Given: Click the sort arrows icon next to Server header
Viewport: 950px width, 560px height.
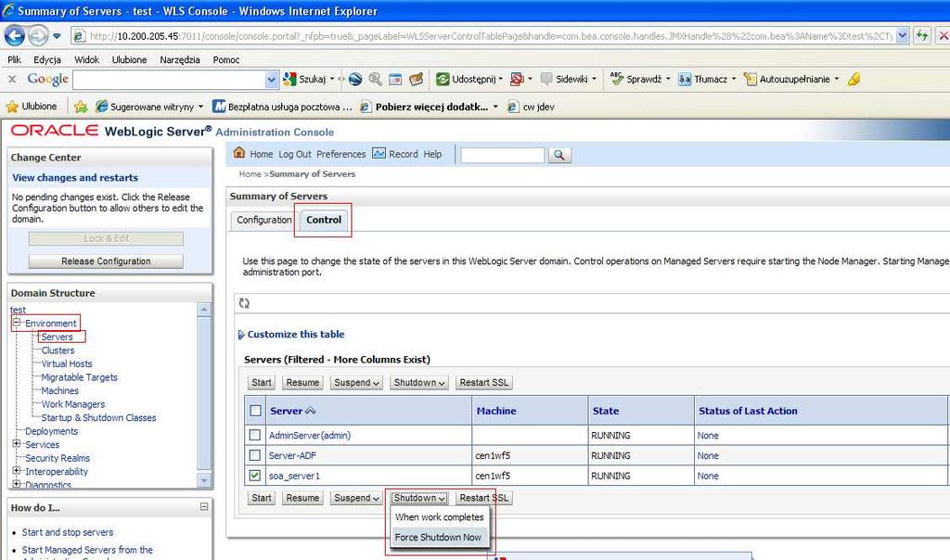Looking at the screenshot, I should [311, 411].
